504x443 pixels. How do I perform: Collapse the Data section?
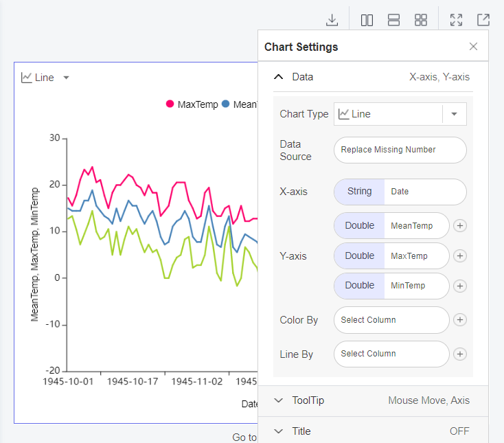click(278, 77)
